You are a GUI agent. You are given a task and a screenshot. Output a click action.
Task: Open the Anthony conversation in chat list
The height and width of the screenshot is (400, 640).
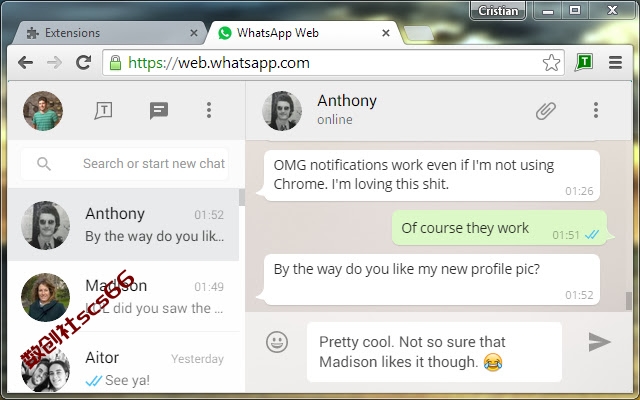click(x=123, y=224)
